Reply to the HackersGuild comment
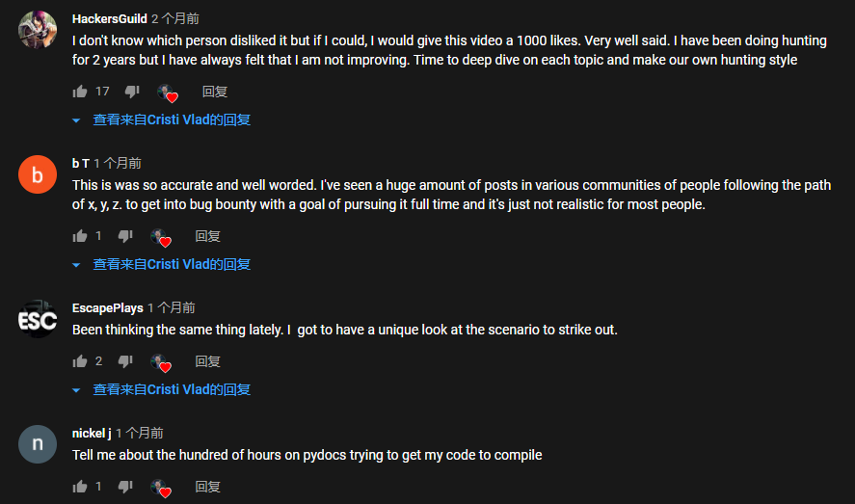Viewport: 855px width, 504px height. point(215,92)
